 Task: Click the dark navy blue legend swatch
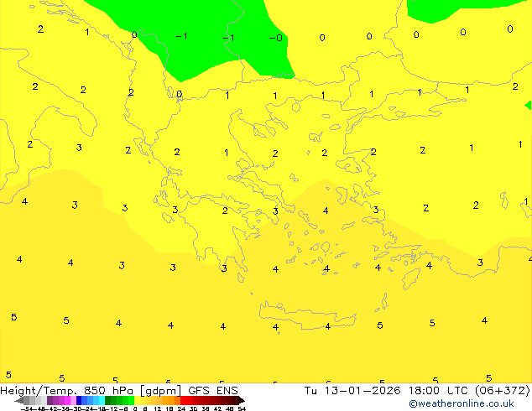(x=78, y=400)
